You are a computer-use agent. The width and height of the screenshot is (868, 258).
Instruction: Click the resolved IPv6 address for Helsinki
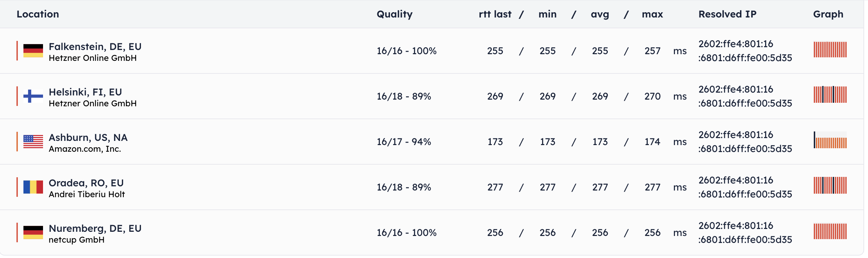point(745,96)
